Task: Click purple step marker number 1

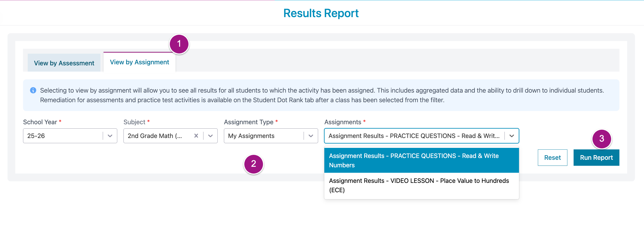Action: point(179,44)
